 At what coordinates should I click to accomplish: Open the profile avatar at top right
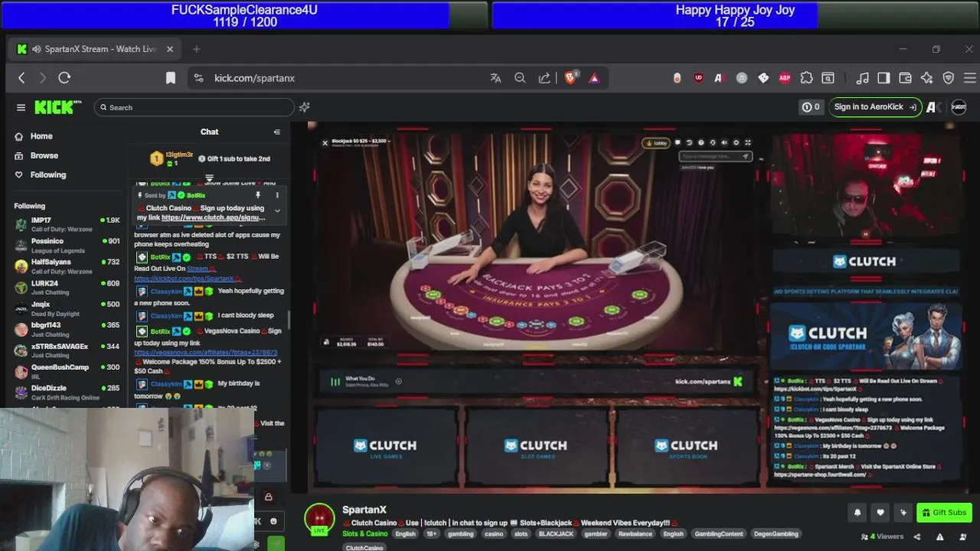pos(959,107)
